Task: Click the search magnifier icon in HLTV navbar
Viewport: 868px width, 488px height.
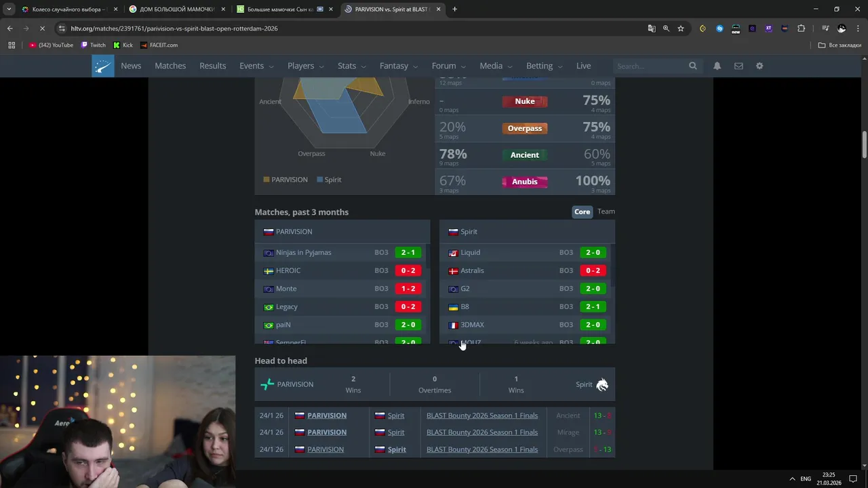Action: click(x=692, y=66)
